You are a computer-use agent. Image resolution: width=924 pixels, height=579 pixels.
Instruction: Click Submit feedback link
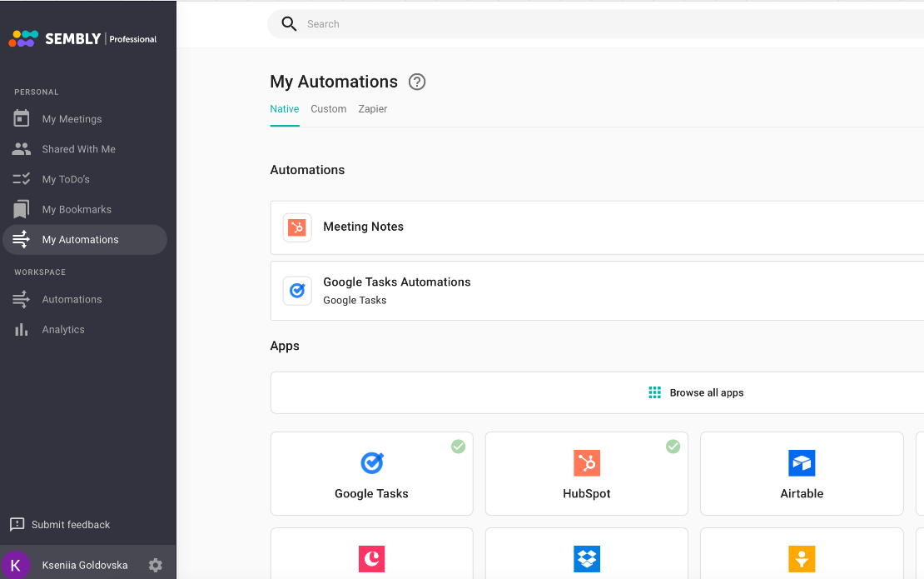tap(70, 525)
